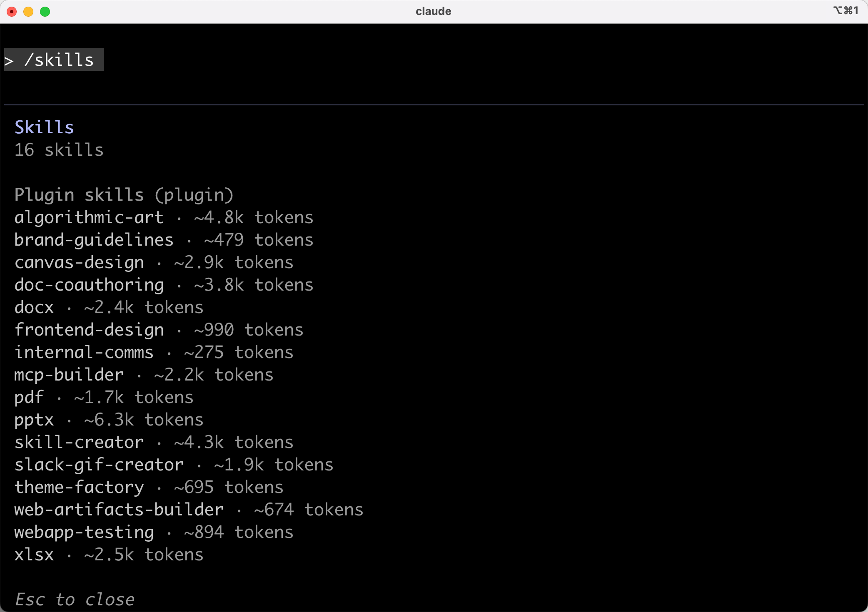Click the pptx skill row

[x=34, y=420]
